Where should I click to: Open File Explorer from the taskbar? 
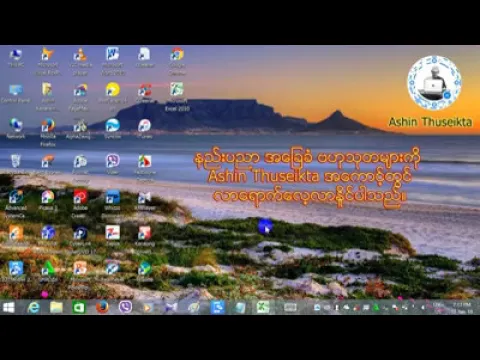pyautogui.click(x=56, y=307)
